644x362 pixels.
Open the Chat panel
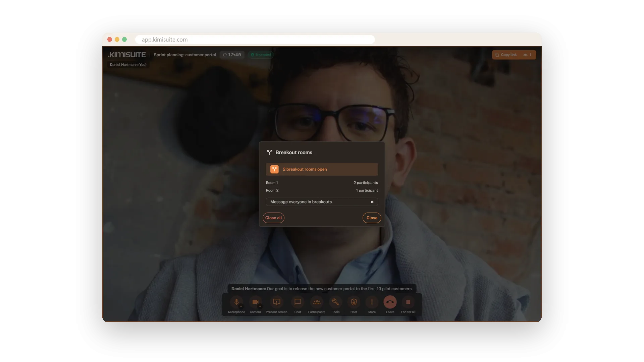[x=298, y=302]
